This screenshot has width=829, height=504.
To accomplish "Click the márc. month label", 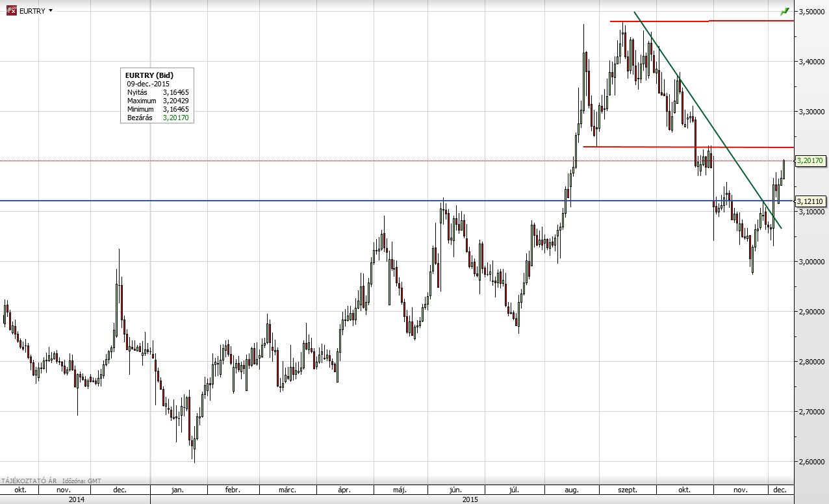I will [x=288, y=490].
